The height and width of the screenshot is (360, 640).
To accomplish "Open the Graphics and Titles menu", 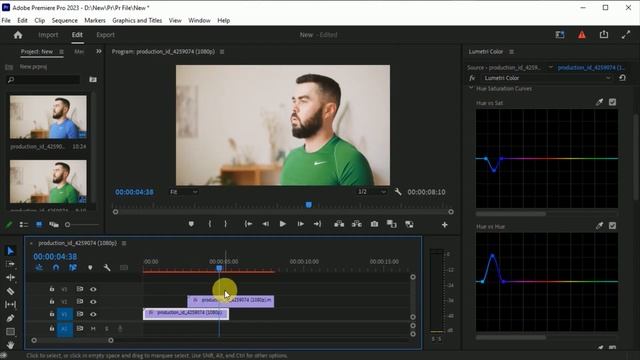I will [137, 20].
